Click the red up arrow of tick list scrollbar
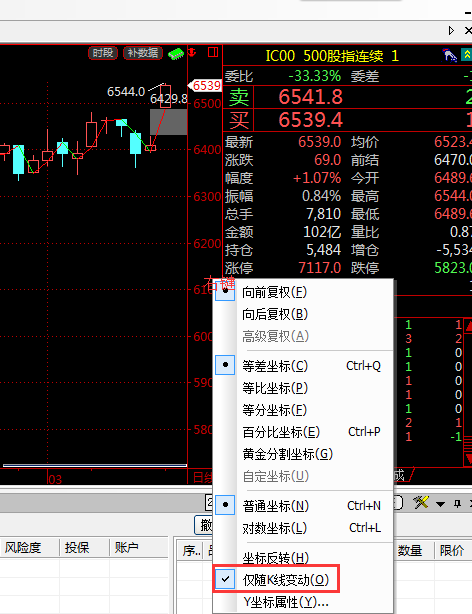 coord(468,325)
